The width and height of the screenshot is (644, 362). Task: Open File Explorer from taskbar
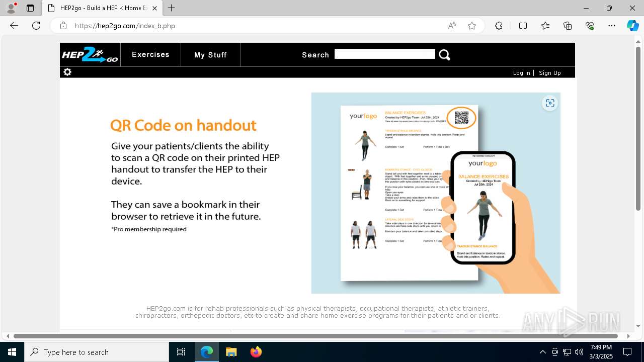tap(231, 352)
